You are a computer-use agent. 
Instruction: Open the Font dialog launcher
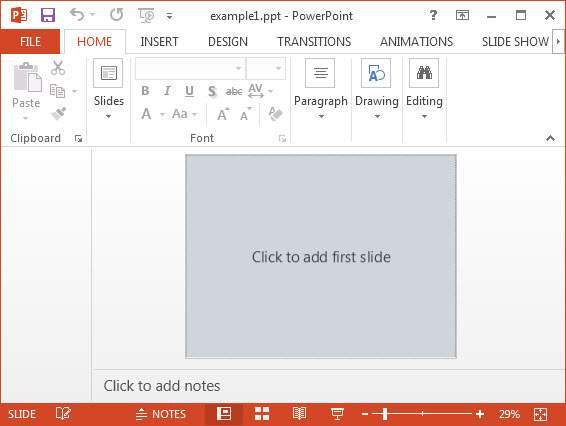point(282,138)
